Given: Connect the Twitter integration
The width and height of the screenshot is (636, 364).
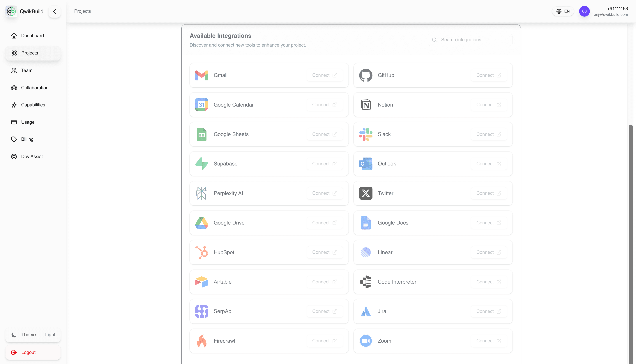Looking at the screenshot, I should pos(489,193).
